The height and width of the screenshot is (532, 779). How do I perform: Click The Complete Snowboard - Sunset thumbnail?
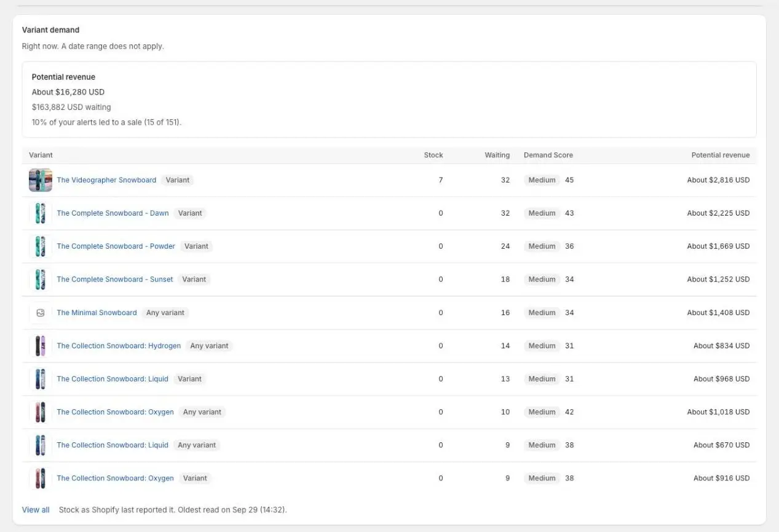click(x=41, y=280)
